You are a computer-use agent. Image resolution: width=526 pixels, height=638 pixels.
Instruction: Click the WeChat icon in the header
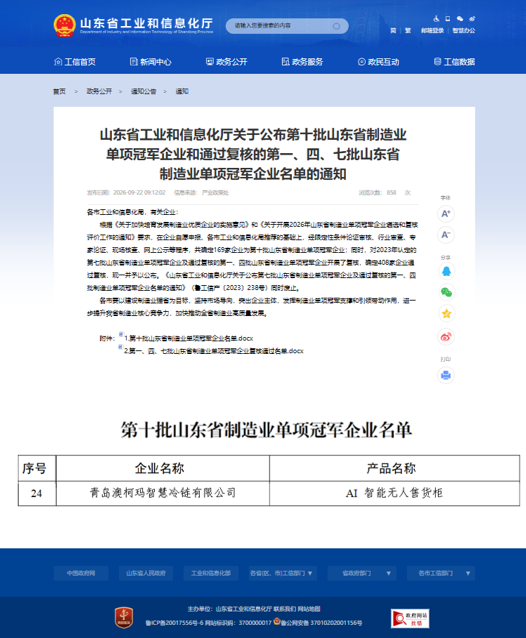pyautogui.click(x=460, y=19)
